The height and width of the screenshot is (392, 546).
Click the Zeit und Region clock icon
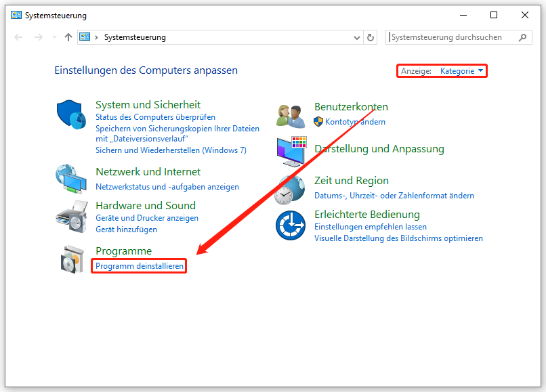point(290,188)
